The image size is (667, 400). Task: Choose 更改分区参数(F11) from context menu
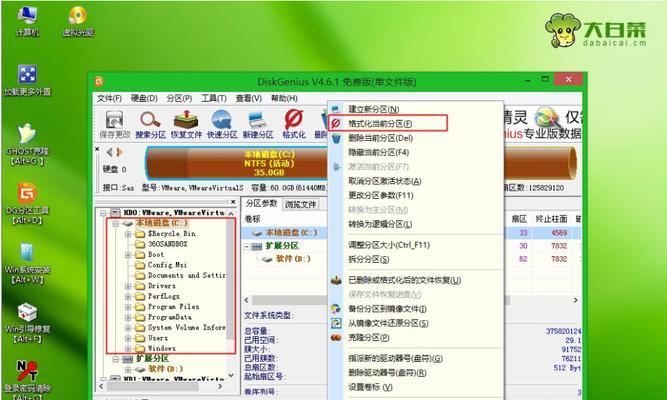coord(415,195)
